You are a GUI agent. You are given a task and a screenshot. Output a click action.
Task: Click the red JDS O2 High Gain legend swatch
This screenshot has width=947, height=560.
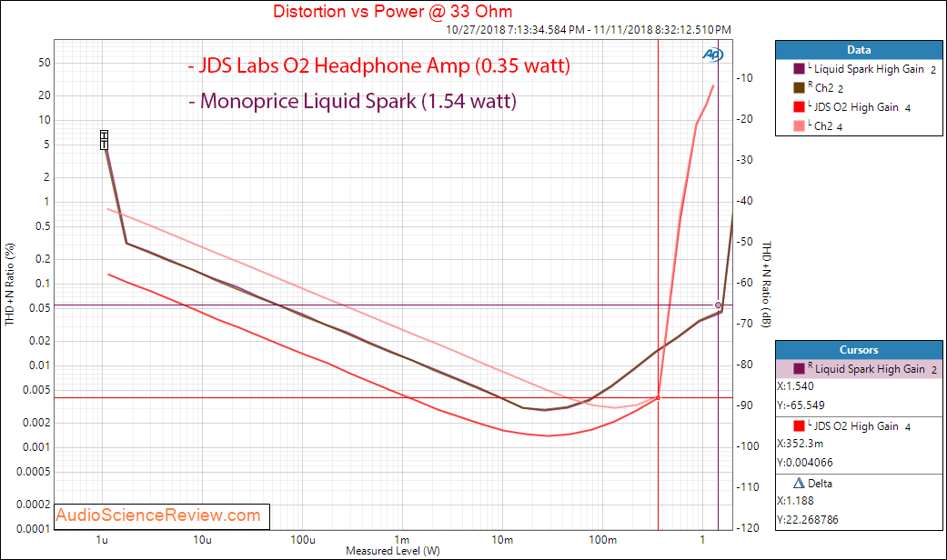(799, 106)
